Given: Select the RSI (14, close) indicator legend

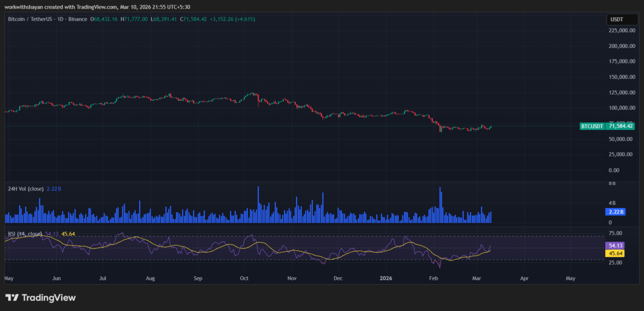Looking at the screenshot, I should pos(25,234).
